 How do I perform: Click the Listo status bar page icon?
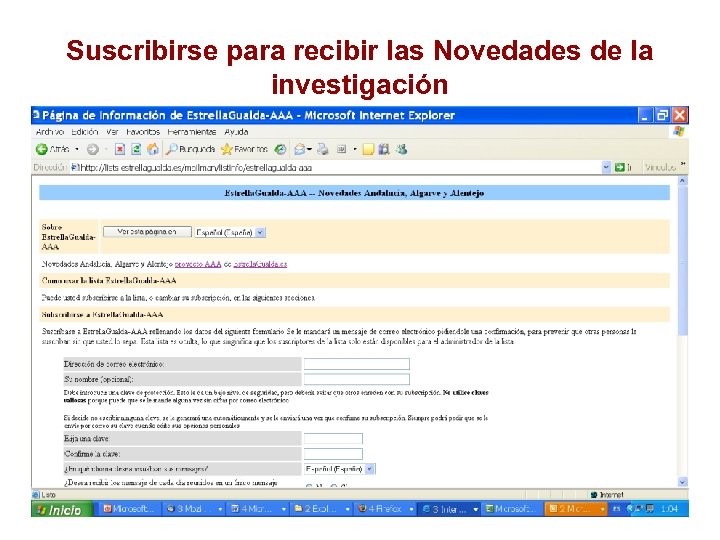pos(36,495)
